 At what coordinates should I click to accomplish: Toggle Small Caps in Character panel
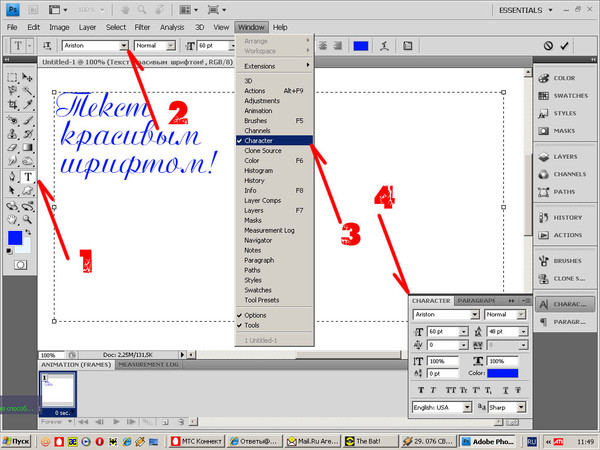point(463,390)
